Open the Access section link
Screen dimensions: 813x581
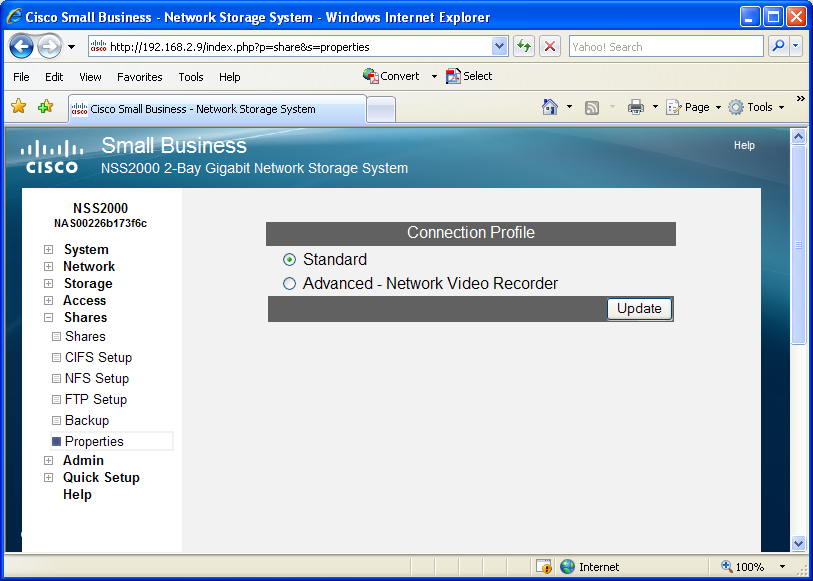coord(85,301)
